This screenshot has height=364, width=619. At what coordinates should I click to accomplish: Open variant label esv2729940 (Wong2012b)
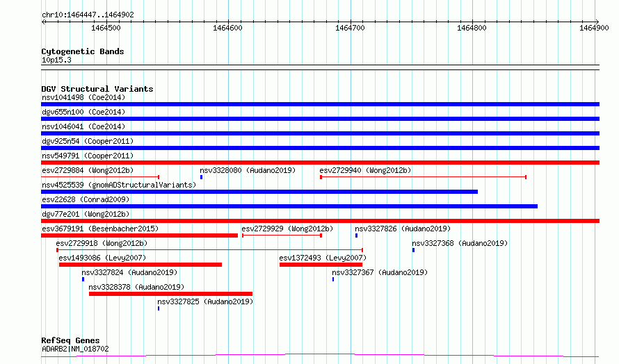point(365,170)
